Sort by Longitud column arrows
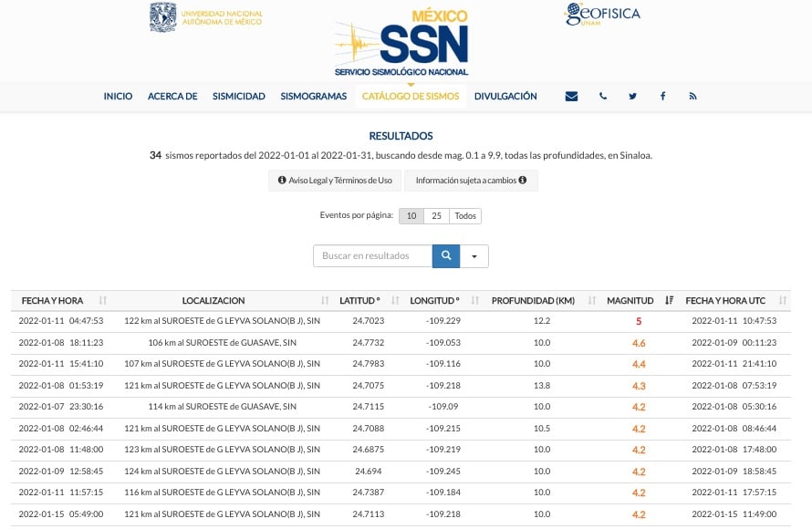 [474, 300]
